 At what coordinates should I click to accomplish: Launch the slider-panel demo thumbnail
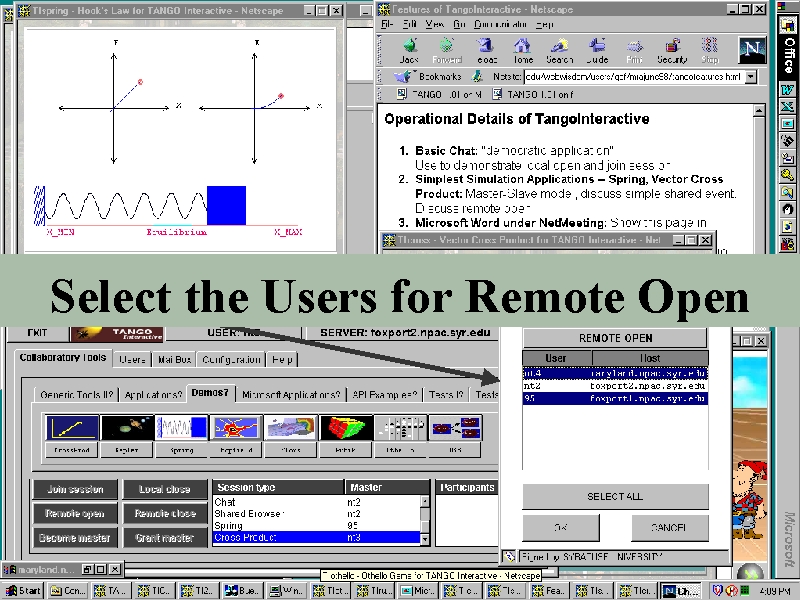pos(400,428)
